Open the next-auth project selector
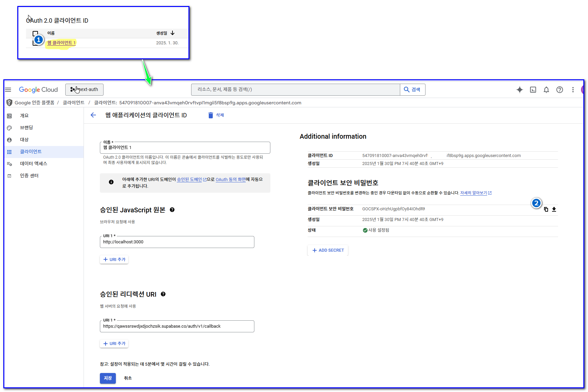The height and width of the screenshot is (392, 588). pyautogui.click(x=84, y=90)
